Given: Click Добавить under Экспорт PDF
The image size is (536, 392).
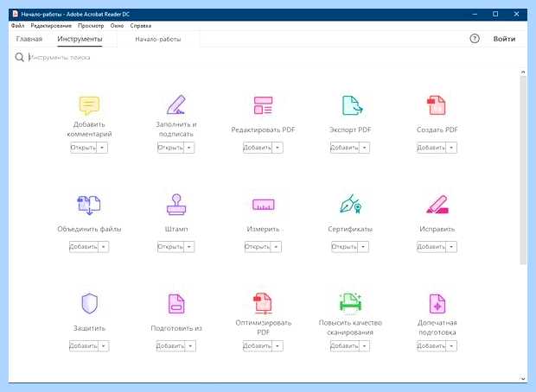Looking at the screenshot, I should click(x=345, y=148).
